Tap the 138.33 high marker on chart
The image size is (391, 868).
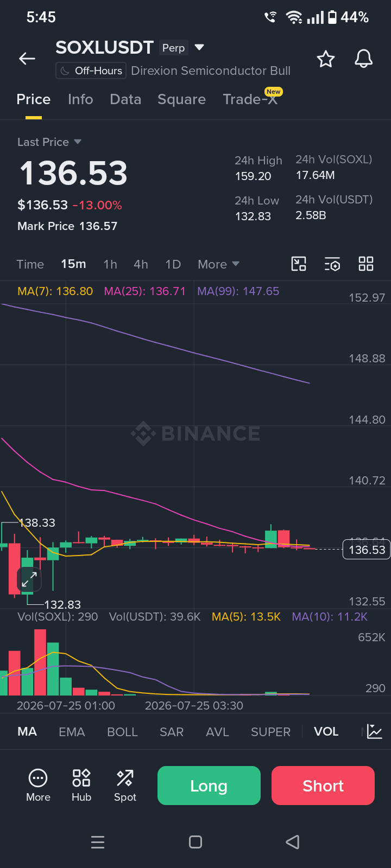[37, 523]
